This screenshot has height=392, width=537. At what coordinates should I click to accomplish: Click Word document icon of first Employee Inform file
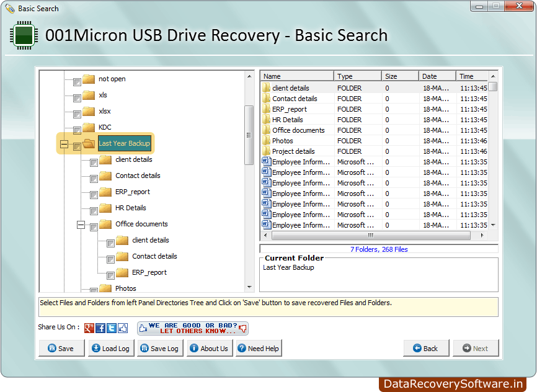tap(267, 161)
